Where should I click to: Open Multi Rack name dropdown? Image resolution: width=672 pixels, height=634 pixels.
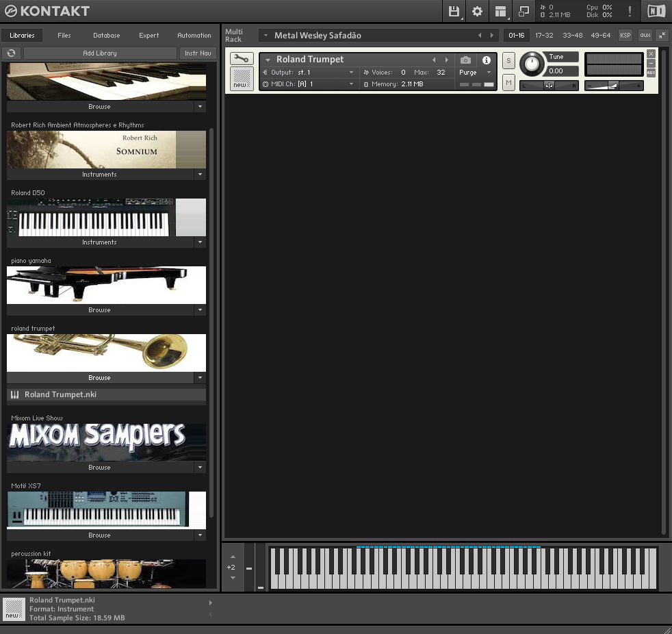click(x=266, y=35)
